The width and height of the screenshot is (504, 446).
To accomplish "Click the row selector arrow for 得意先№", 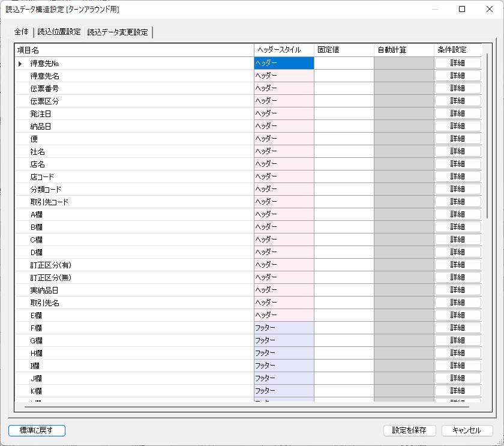I will point(20,62).
